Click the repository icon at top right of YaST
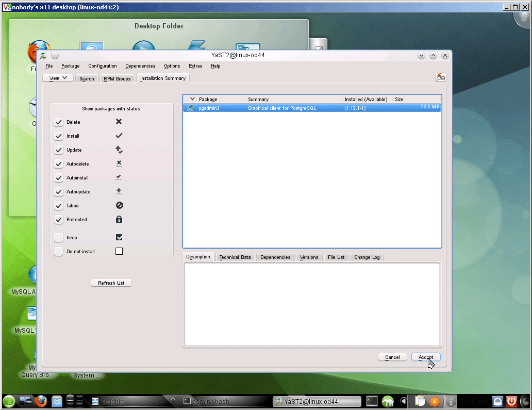 440,77
